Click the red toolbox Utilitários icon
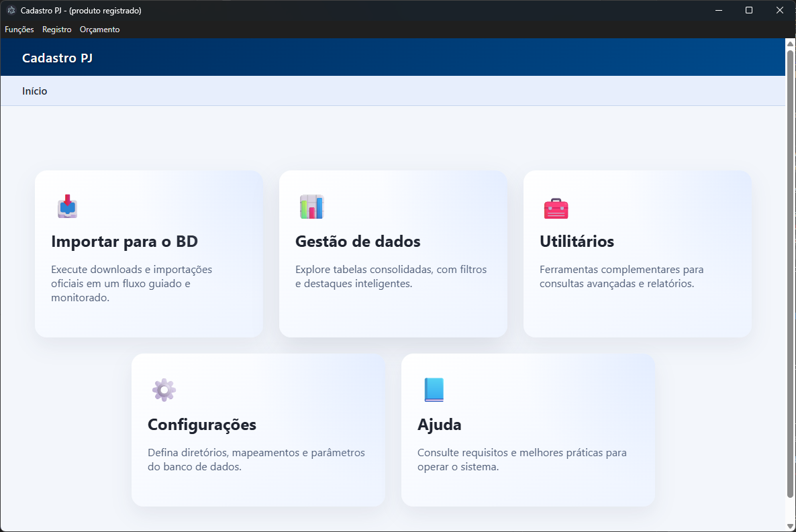Image resolution: width=796 pixels, height=532 pixels. pos(556,208)
